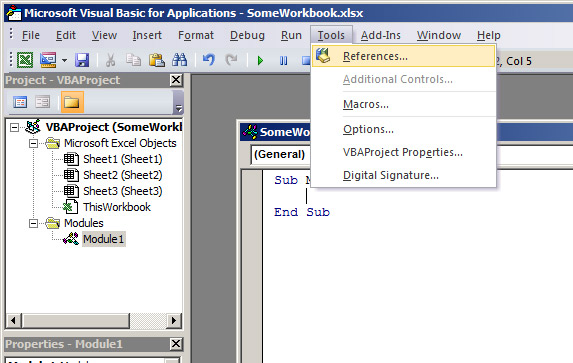Open the Insert object dropdown arrow
This screenshot has width=573, height=363.
(64, 60)
